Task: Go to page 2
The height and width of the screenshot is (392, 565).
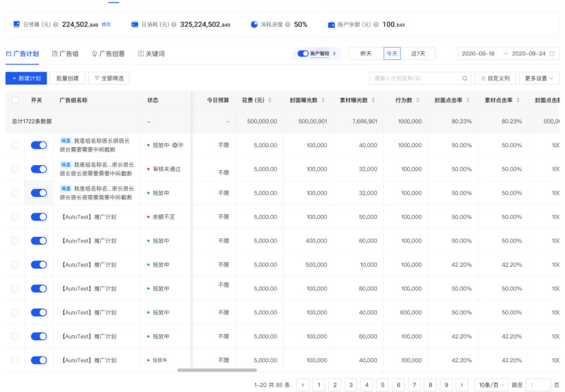Action: pos(335,385)
